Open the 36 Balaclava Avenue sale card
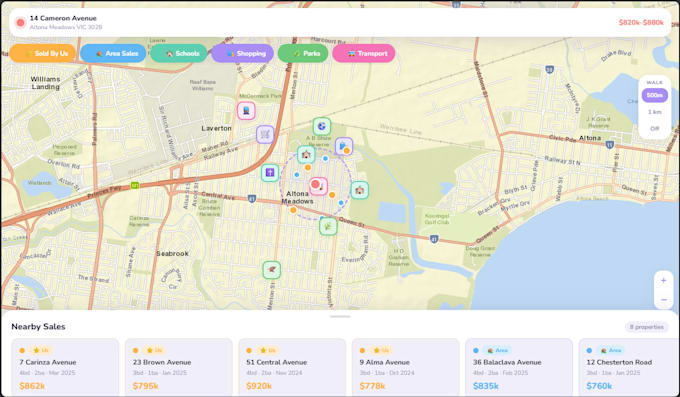Image resolution: width=680 pixels, height=397 pixels. (519, 367)
